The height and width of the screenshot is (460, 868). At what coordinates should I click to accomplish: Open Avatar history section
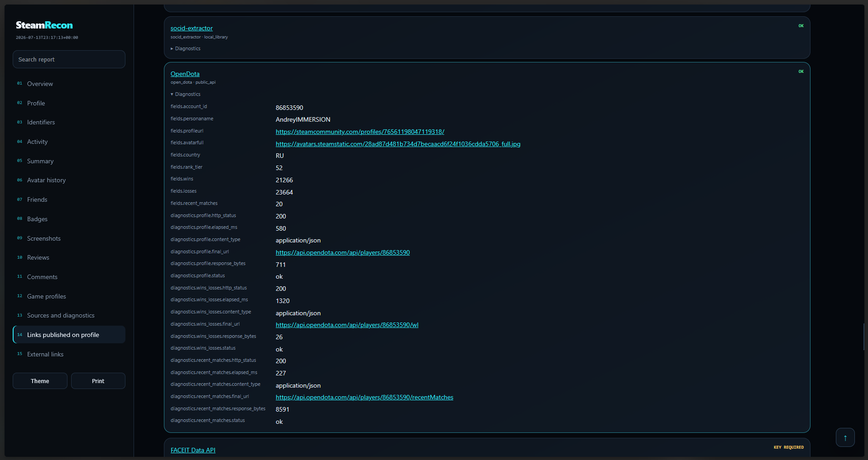click(x=69, y=180)
